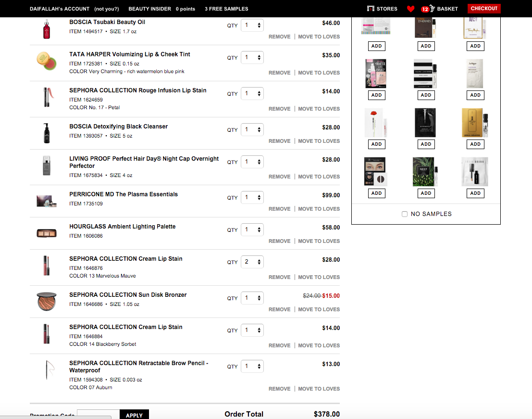Add the NEST fragrance sample
Viewport: 532px width, 419px height.
click(x=426, y=193)
